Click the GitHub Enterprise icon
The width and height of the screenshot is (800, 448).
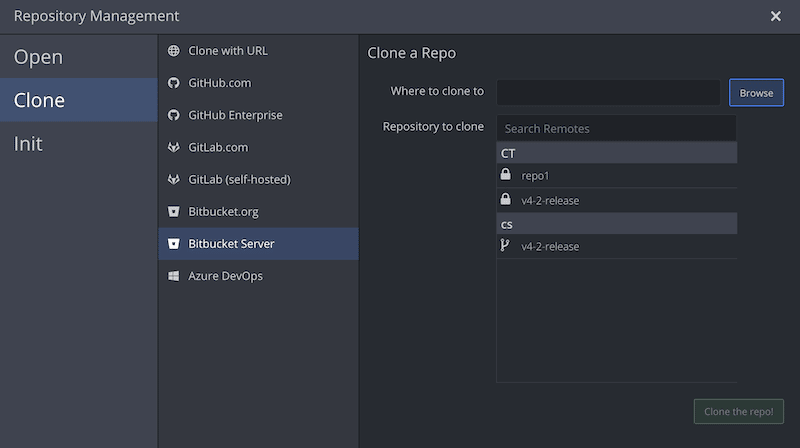click(x=174, y=115)
